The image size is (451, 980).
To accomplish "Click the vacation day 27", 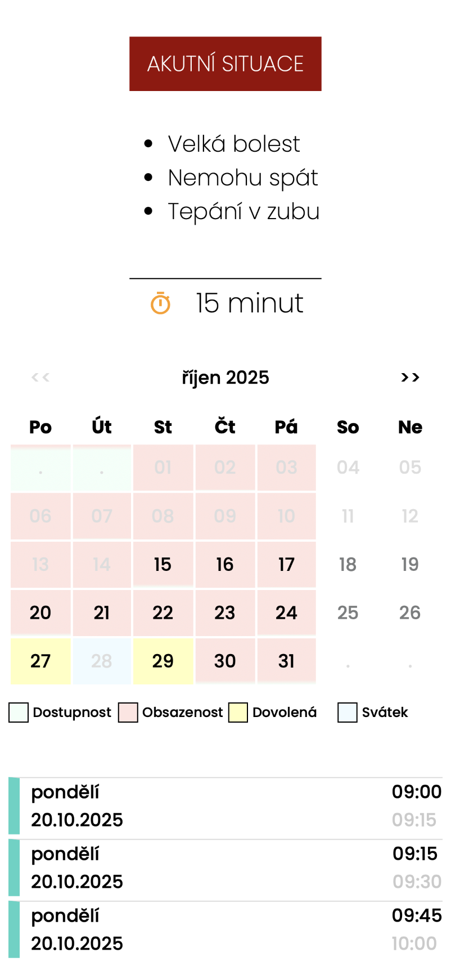I will (40, 661).
